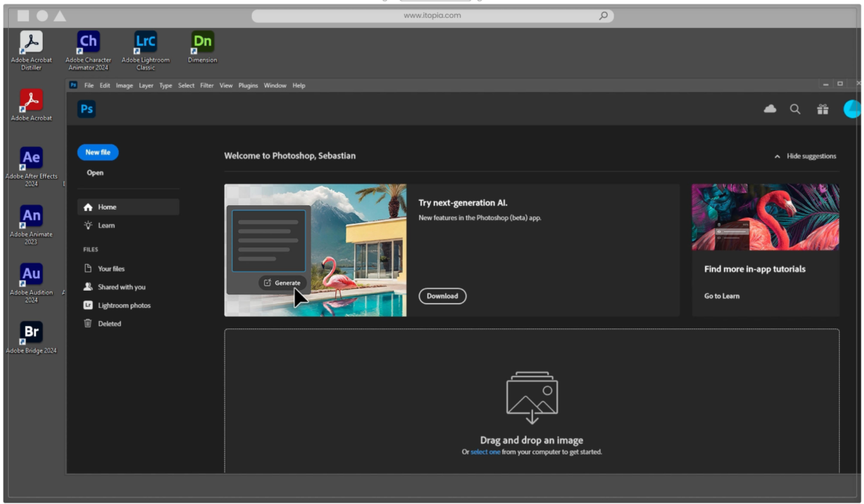Click the search magnifier icon in Photoshop
The width and height of the screenshot is (864, 504).
click(795, 109)
